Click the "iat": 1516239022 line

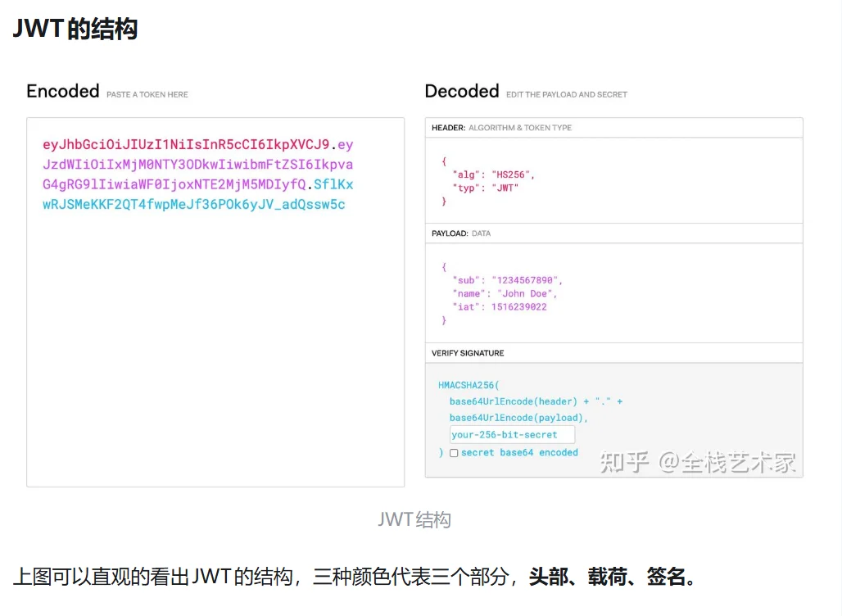499,306
